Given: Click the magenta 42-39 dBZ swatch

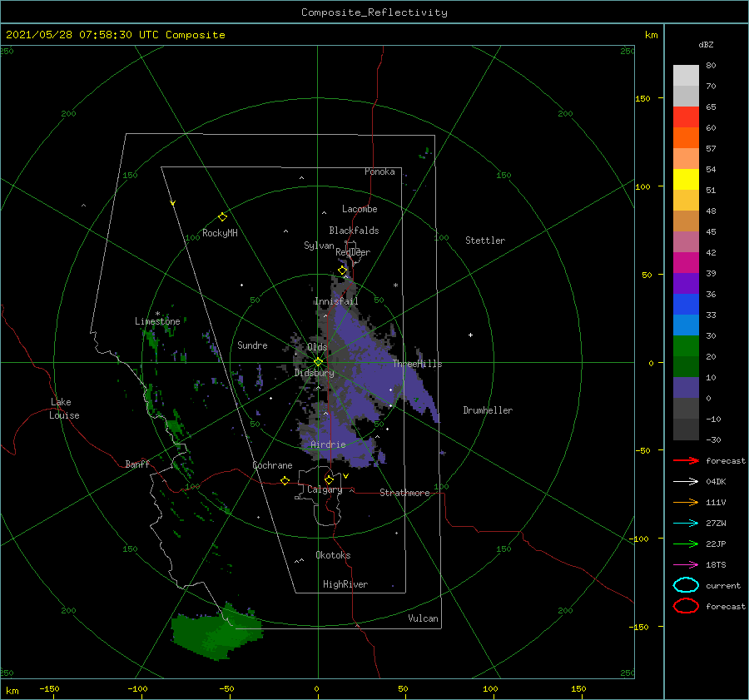Looking at the screenshot, I should pyautogui.click(x=686, y=263).
